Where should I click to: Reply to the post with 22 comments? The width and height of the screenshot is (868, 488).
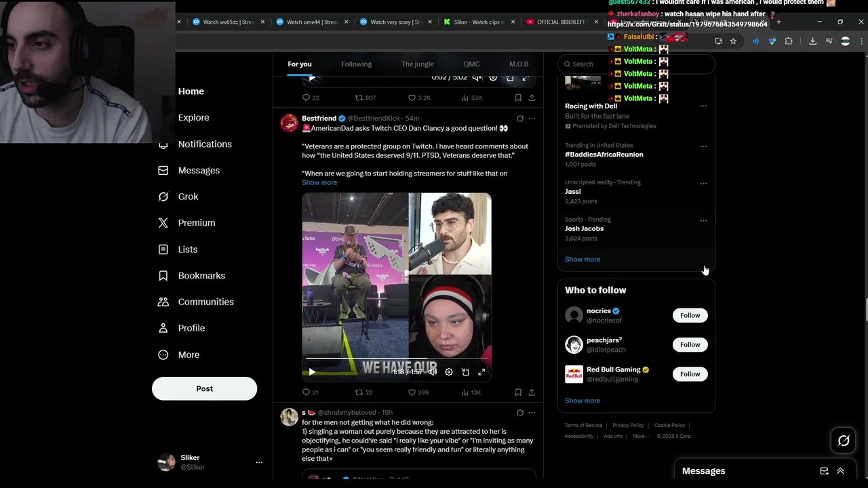(x=311, y=98)
